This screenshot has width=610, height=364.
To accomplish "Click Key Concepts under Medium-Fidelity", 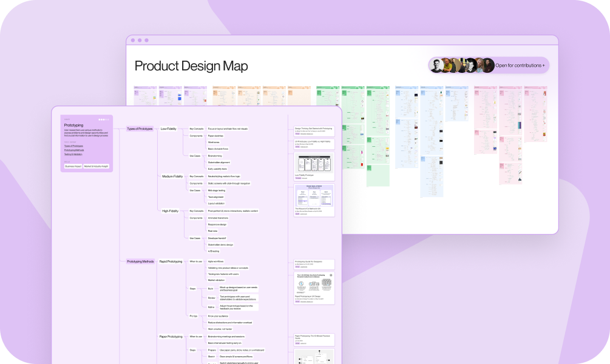I will [x=197, y=176].
